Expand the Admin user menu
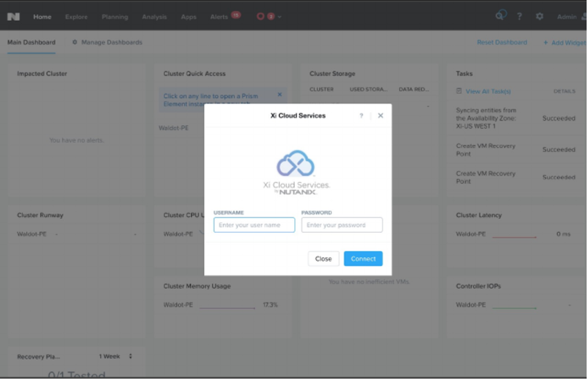Viewport: 588px width, 380px height. (x=569, y=17)
